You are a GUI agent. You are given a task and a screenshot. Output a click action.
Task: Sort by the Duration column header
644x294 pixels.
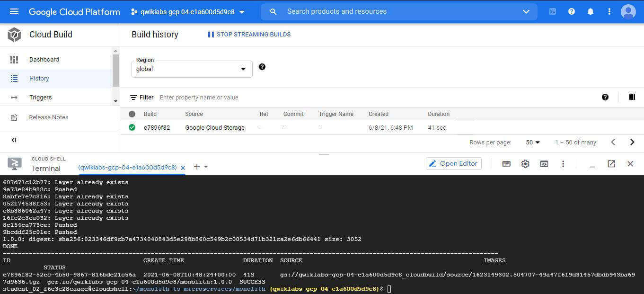(x=439, y=114)
